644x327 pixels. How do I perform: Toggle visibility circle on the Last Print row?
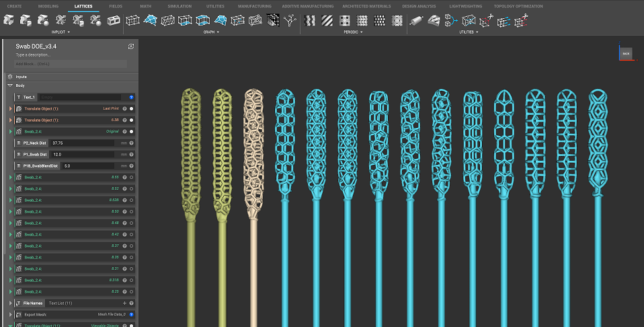pyautogui.click(x=132, y=108)
